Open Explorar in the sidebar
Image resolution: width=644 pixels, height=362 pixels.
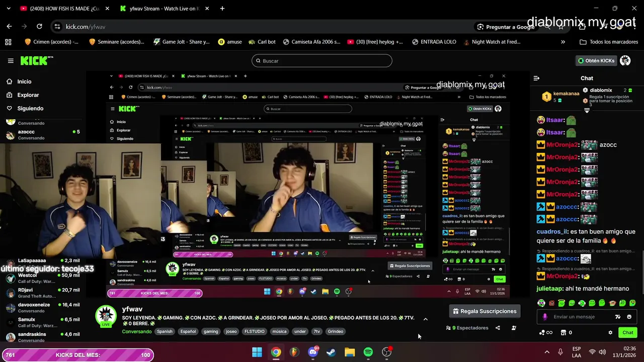23,95
